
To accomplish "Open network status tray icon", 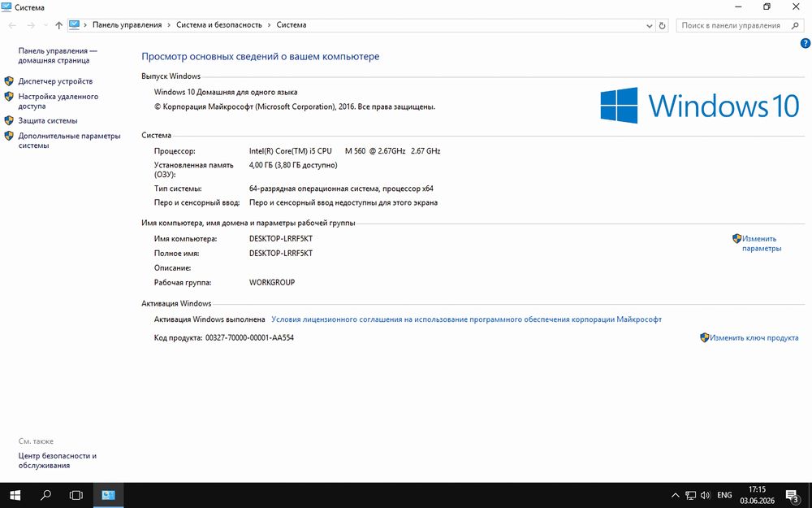I will [690, 496].
